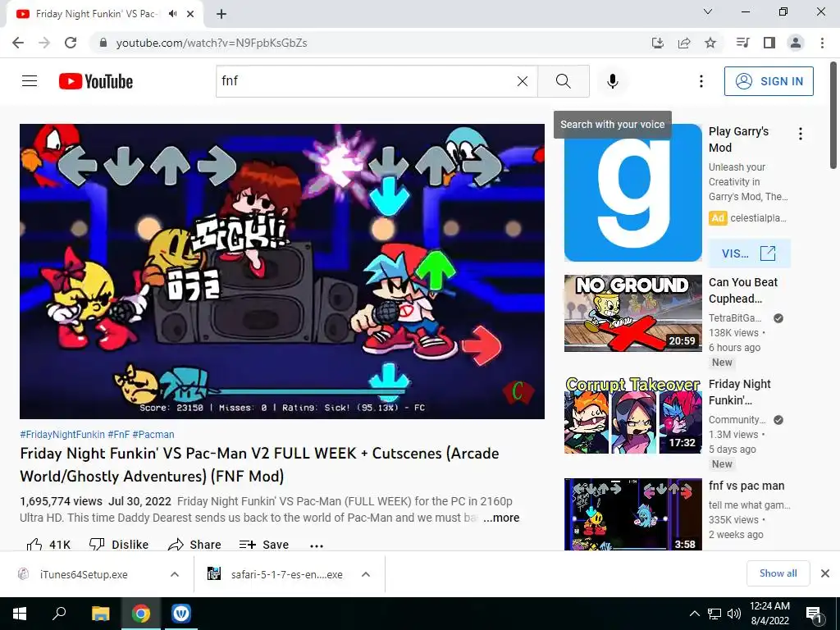Open network status tray icon

click(714, 614)
